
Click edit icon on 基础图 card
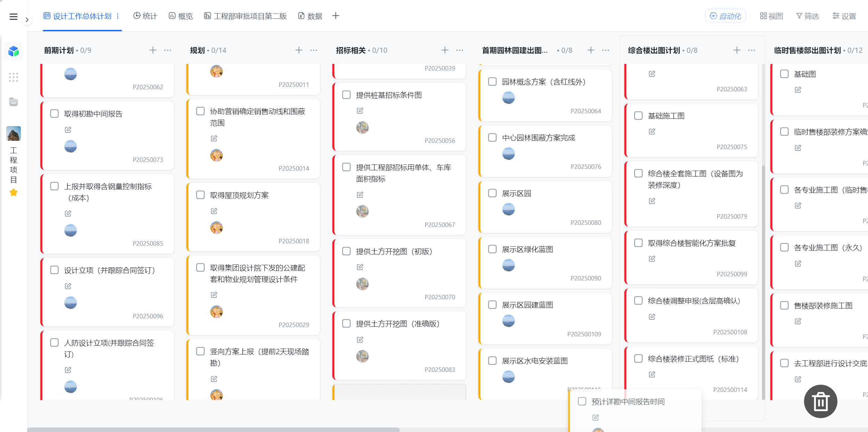pyautogui.click(x=798, y=90)
